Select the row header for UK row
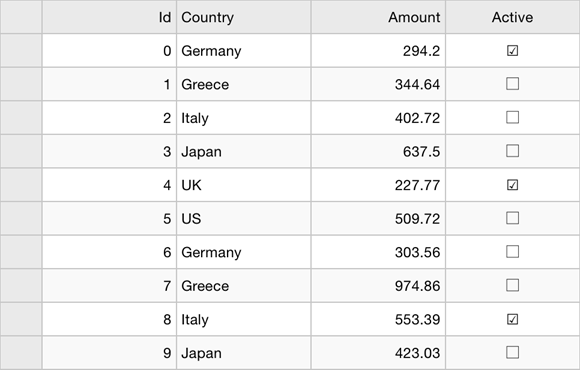 click(x=21, y=185)
